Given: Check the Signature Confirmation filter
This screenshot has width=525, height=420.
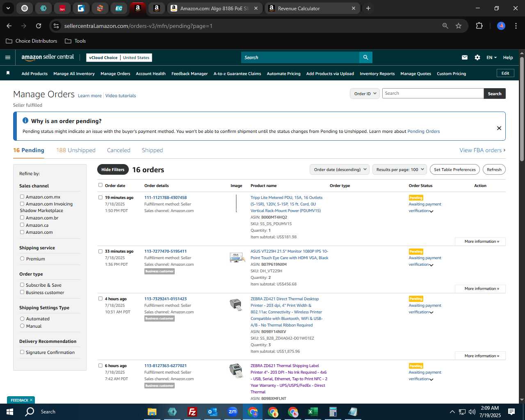Looking at the screenshot, I should tap(22, 352).
